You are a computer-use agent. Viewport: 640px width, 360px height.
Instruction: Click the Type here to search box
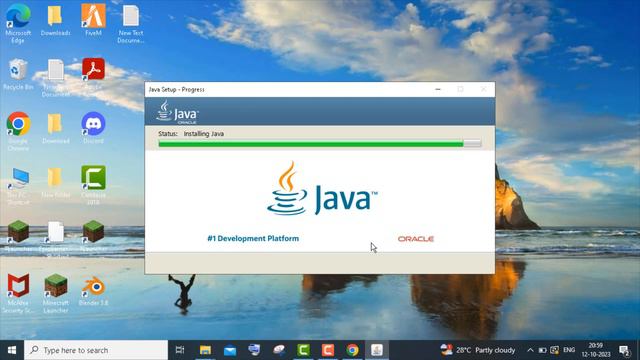(x=96, y=350)
